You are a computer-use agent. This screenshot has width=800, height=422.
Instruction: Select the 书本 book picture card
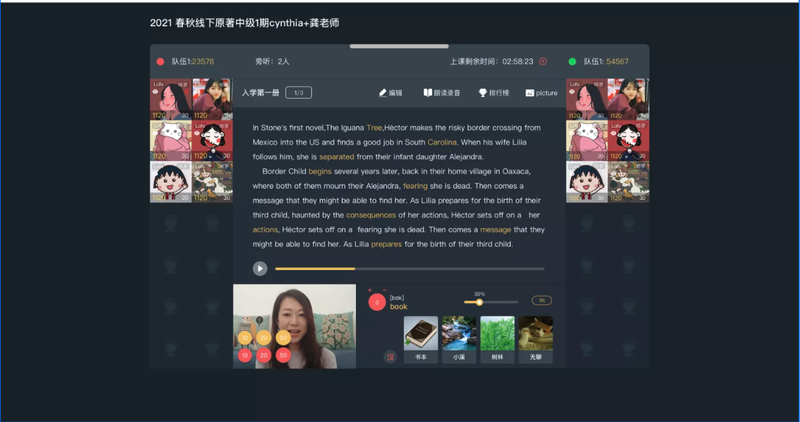(x=420, y=339)
